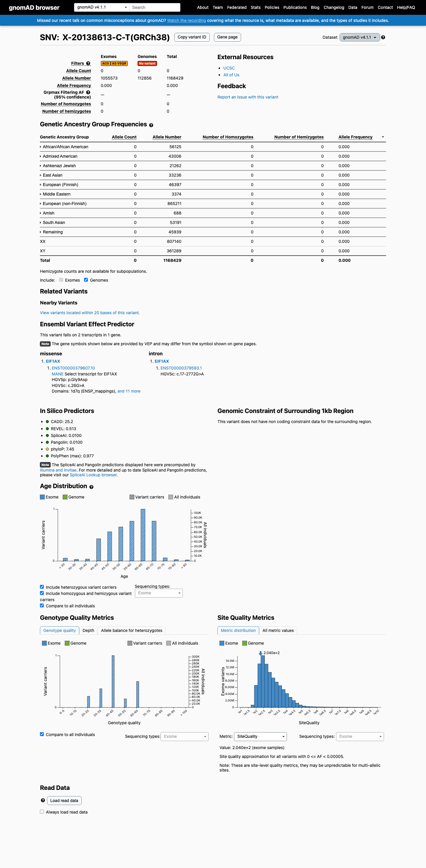The width and height of the screenshot is (426, 868).
Task: Click Exome blue swatch in Age Distribution legend
Action: (43, 497)
